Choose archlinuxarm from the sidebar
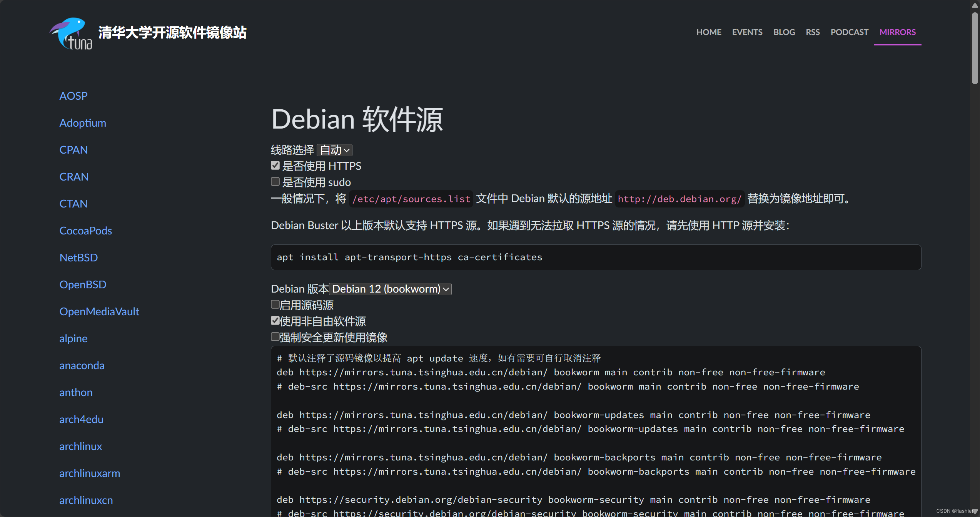Image resolution: width=980 pixels, height=517 pixels. click(x=89, y=473)
